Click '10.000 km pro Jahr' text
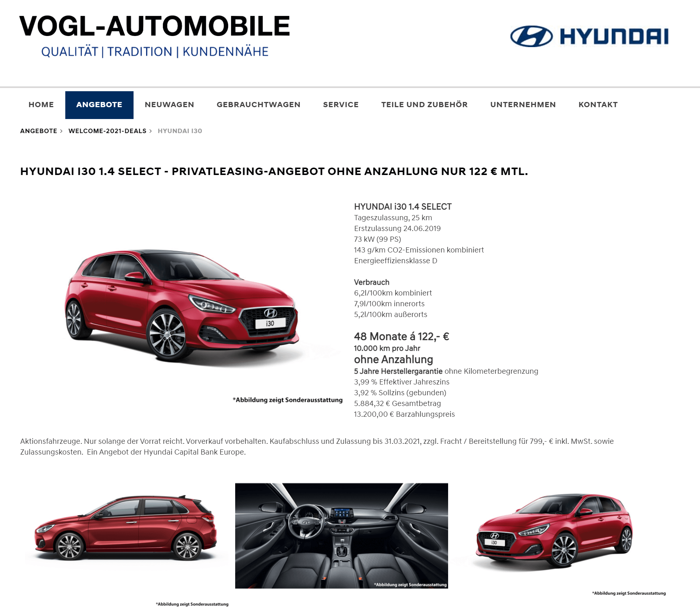This screenshot has width=700, height=614. 387,348
